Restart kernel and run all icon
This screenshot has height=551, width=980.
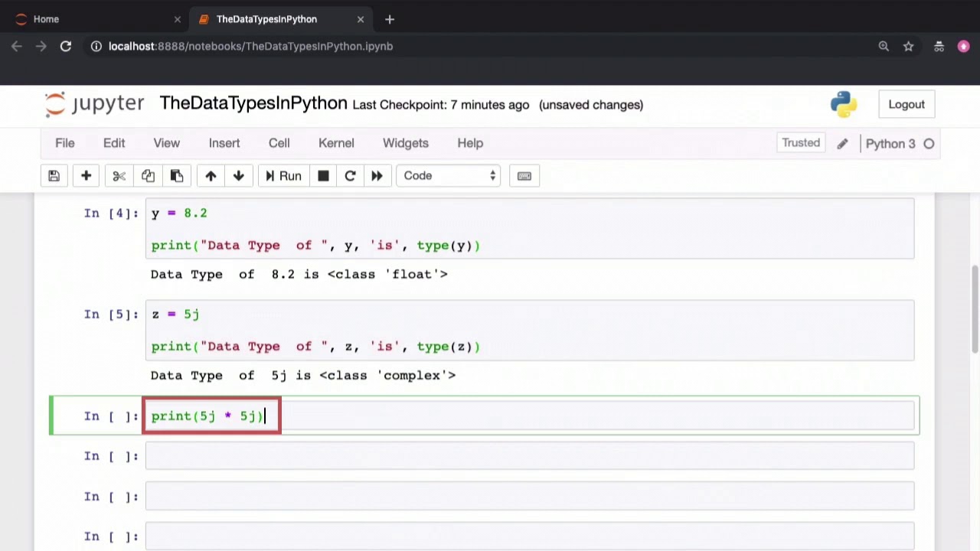click(377, 176)
